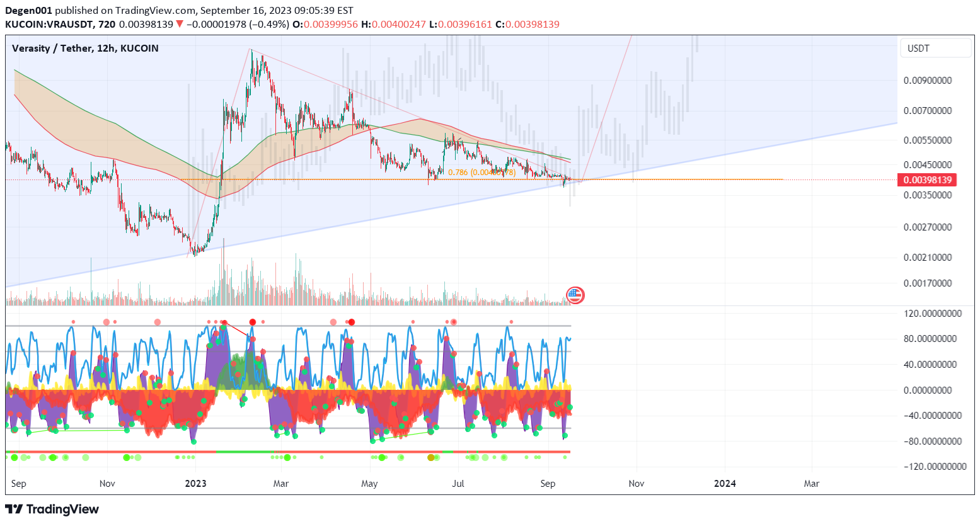This screenshot has height=524, width=980.
Task: Click the 80.00000000 indicator axis label
Action: (x=930, y=339)
